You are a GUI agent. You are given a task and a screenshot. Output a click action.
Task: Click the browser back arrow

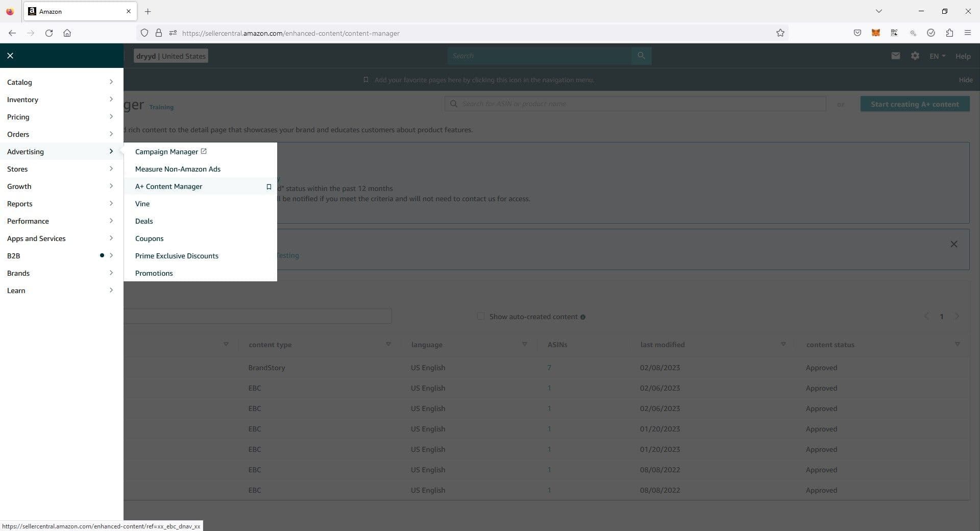(12, 33)
